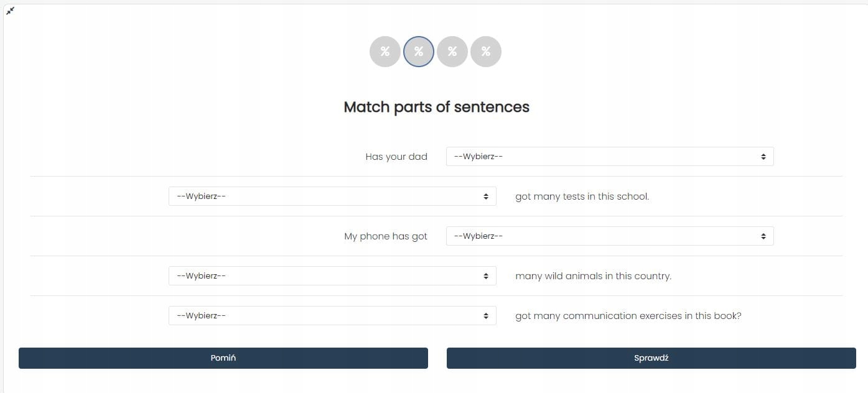This screenshot has width=868, height=393.
Task: Select the first percent progress circle
Action: pos(385,52)
